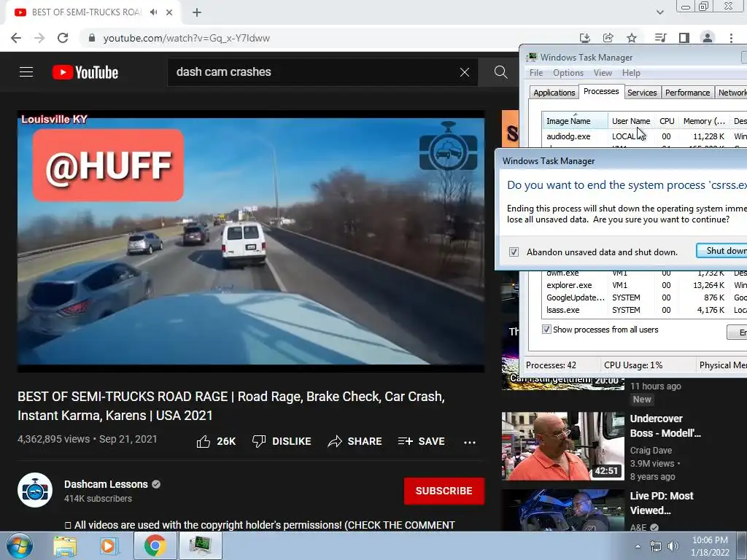747x560 pixels.
Task: Click the YouTube search magnifier button
Action: [500, 72]
